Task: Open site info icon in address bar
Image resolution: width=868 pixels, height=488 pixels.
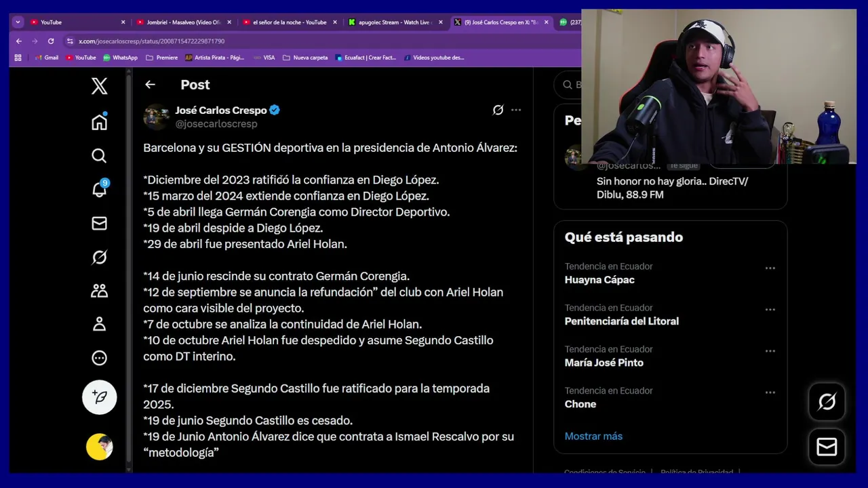Action: click(70, 41)
